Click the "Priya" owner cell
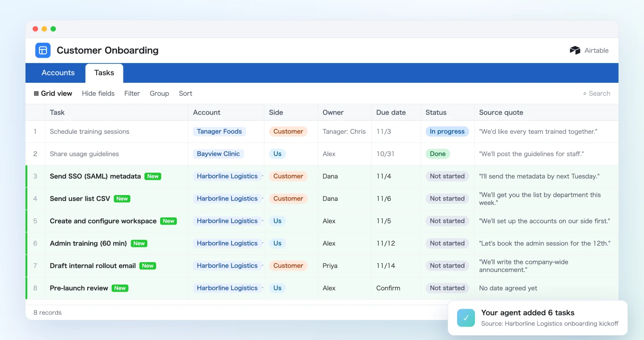Screen dimensions: 644x340 [x=345, y=266]
